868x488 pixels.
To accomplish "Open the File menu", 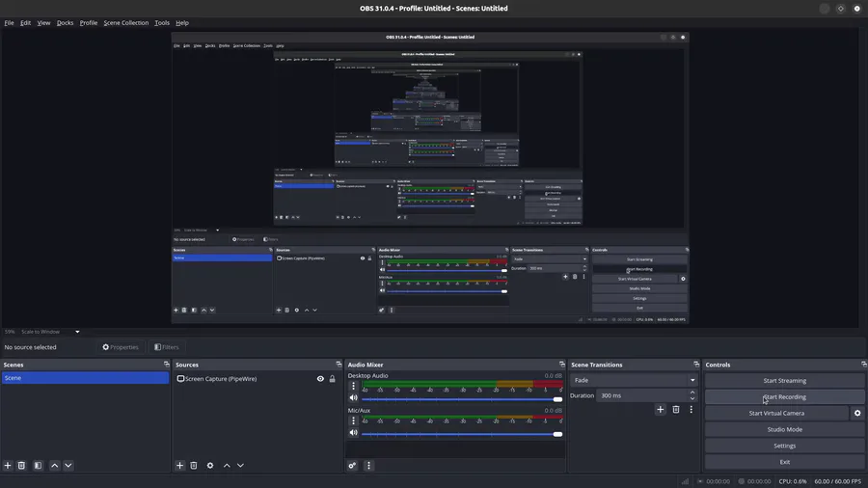I will [x=9, y=23].
